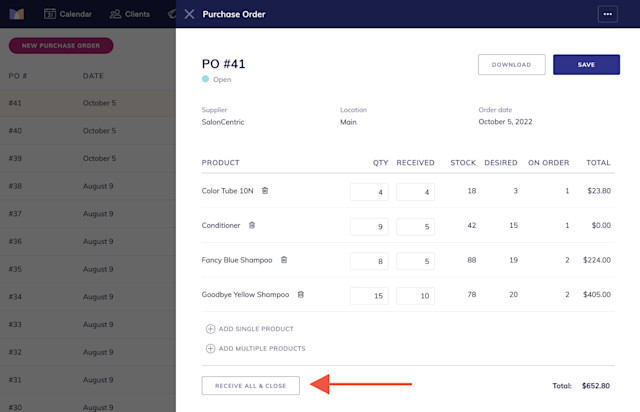Close the Purchase Order panel
This screenshot has width=640, height=412.
189,14
